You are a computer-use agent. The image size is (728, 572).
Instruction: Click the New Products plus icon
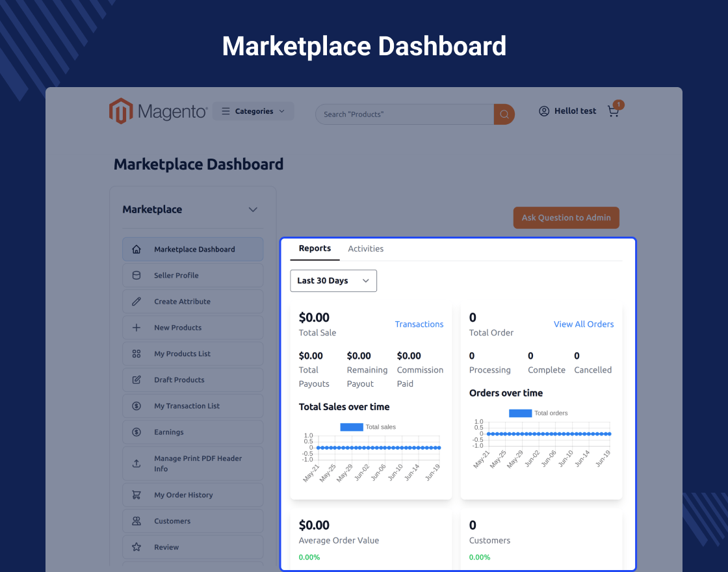136,328
